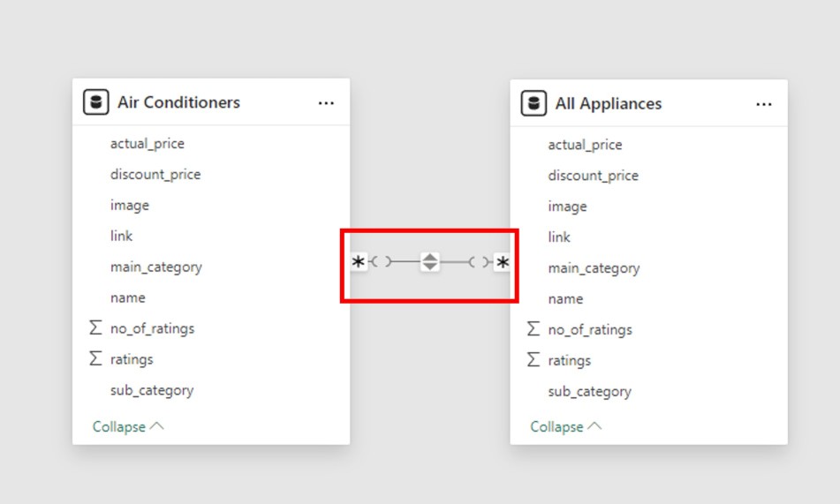Click the many cardinality asterisk near All Appliances
Screen dimensions: 840x504
point(503,262)
